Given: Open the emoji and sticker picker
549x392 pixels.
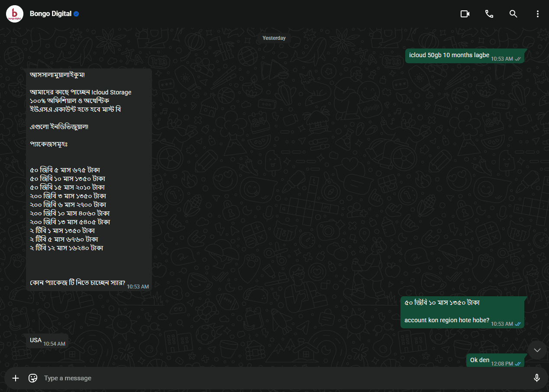Looking at the screenshot, I should coord(33,378).
